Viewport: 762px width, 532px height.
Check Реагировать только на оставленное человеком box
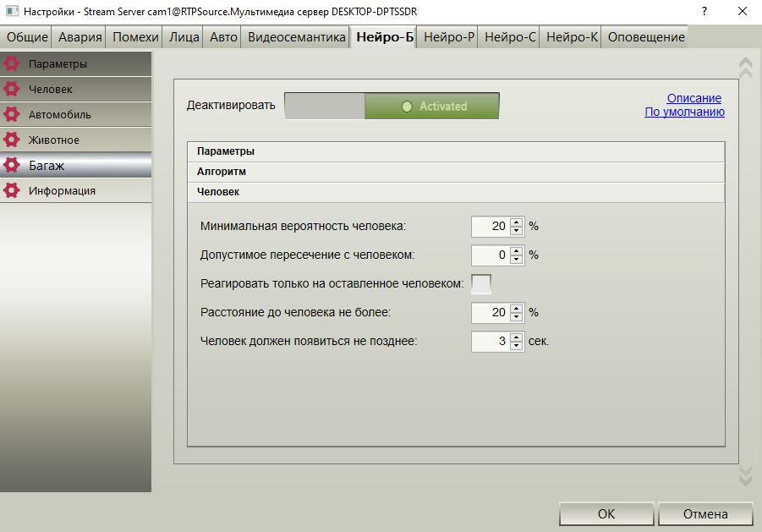pyautogui.click(x=481, y=283)
